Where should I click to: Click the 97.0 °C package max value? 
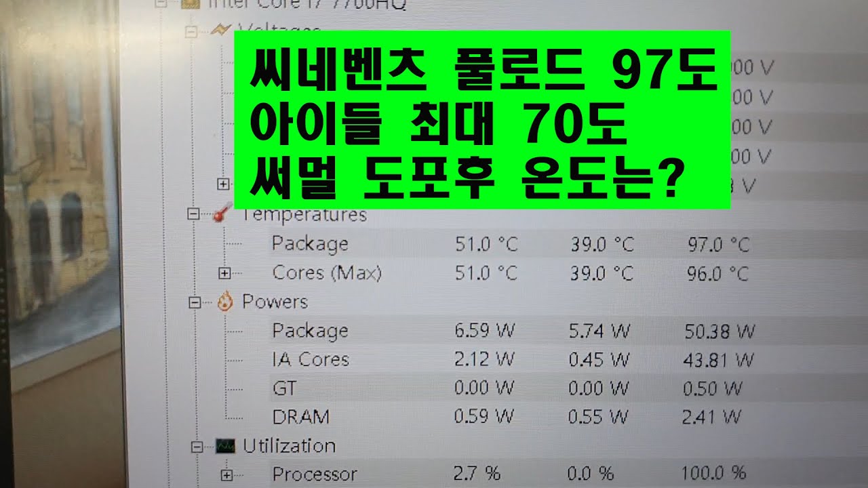[x=718, y=245]
